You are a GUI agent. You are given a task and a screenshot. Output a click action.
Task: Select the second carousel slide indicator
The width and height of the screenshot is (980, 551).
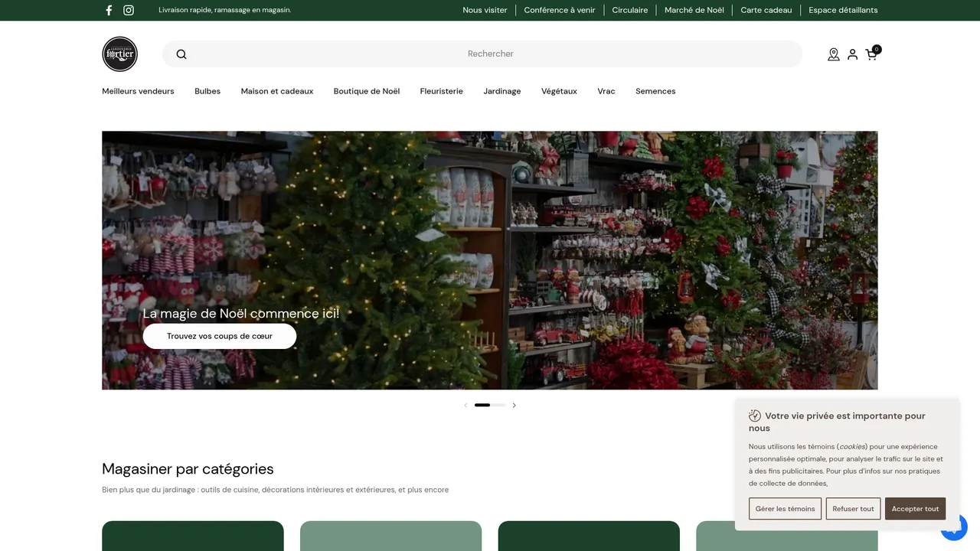point(498,405)
